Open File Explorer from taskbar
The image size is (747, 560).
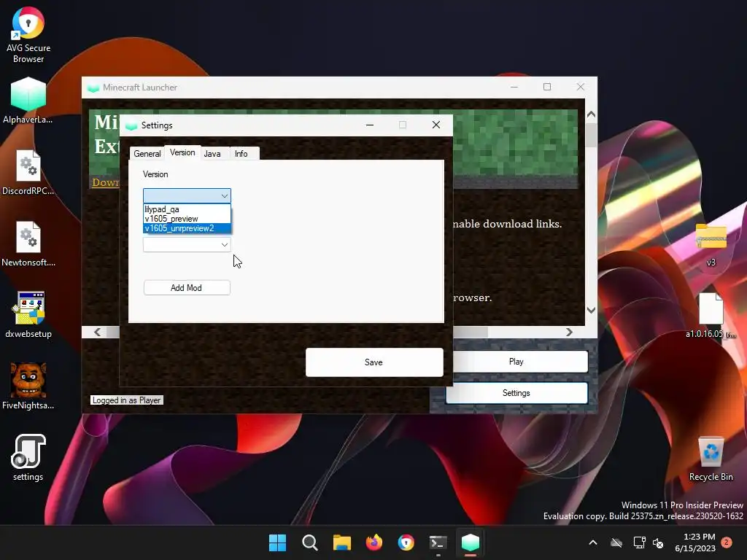point(341,542)
